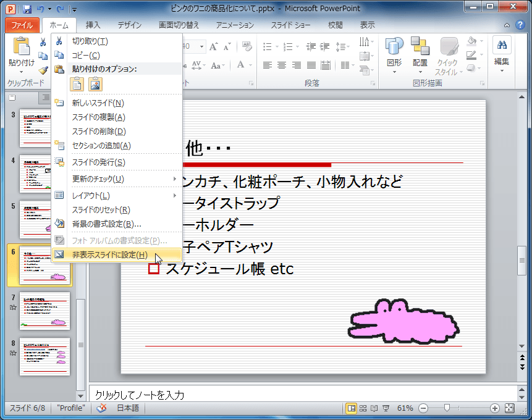Click the Save icon in quick access toolbar

[27, 9]
